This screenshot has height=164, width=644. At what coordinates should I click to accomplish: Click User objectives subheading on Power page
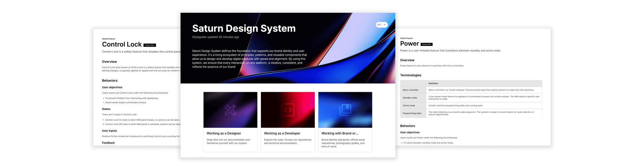410,132
